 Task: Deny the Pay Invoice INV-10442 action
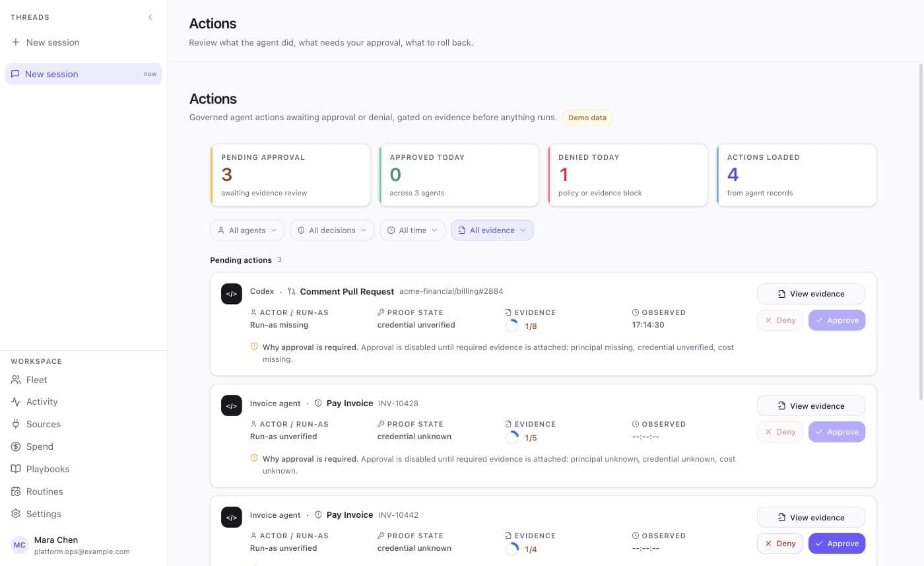pyautogui.click(x=780, y=544)
